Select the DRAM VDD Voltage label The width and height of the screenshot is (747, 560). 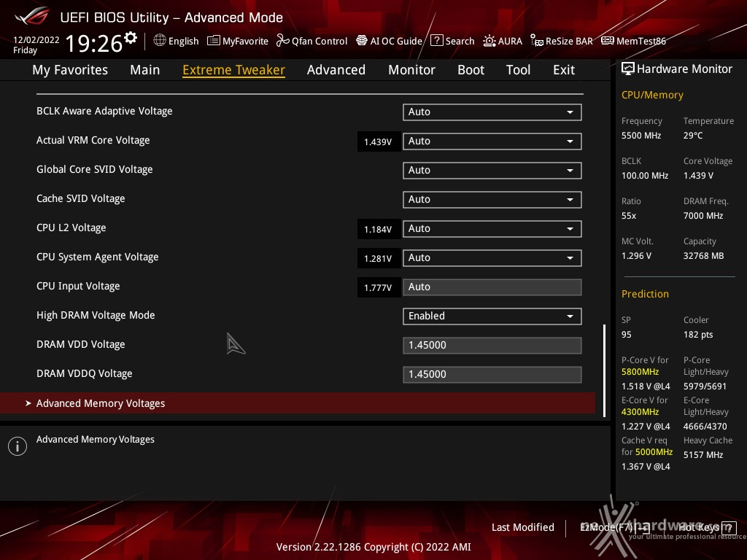point(80,344)
